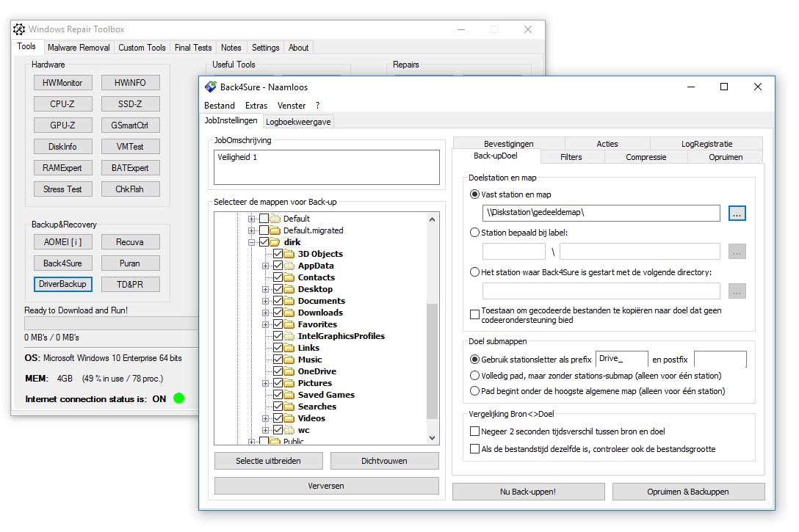The image size is (799, 532).
Task: Expand the AppData folder node
Action: click(x=266, y=266)
